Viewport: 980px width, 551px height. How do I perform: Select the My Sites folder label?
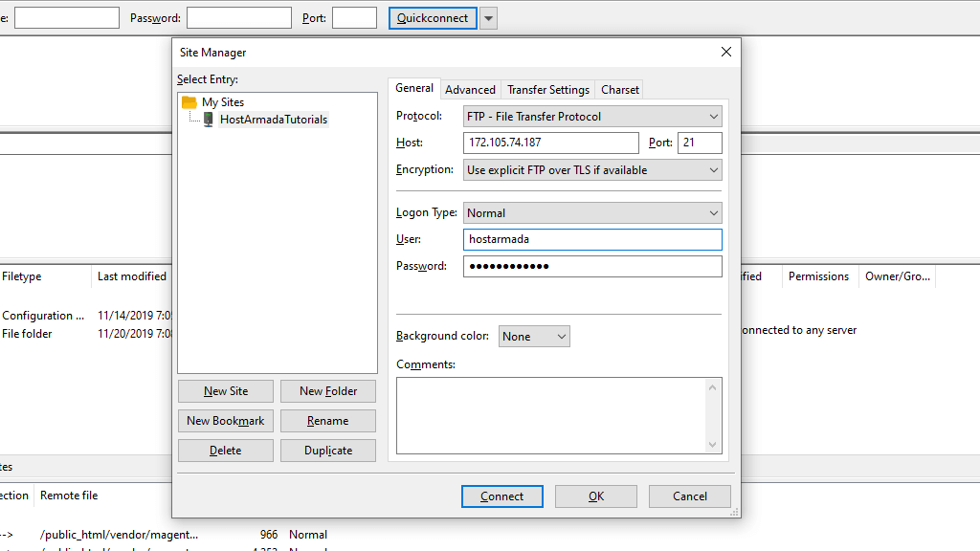coord(222,101)
